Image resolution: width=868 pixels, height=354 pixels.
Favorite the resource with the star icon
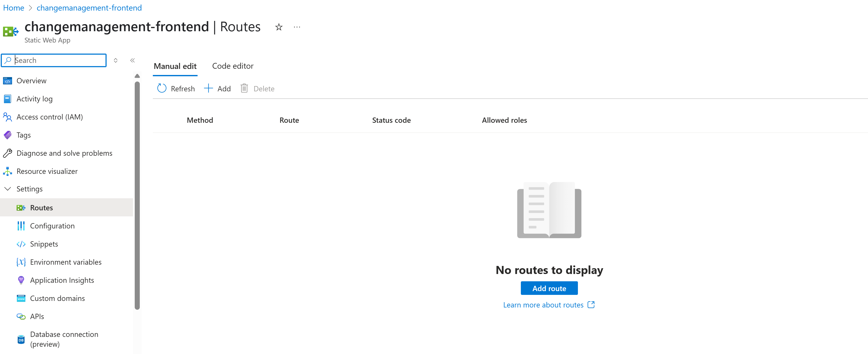coord(278,27)
